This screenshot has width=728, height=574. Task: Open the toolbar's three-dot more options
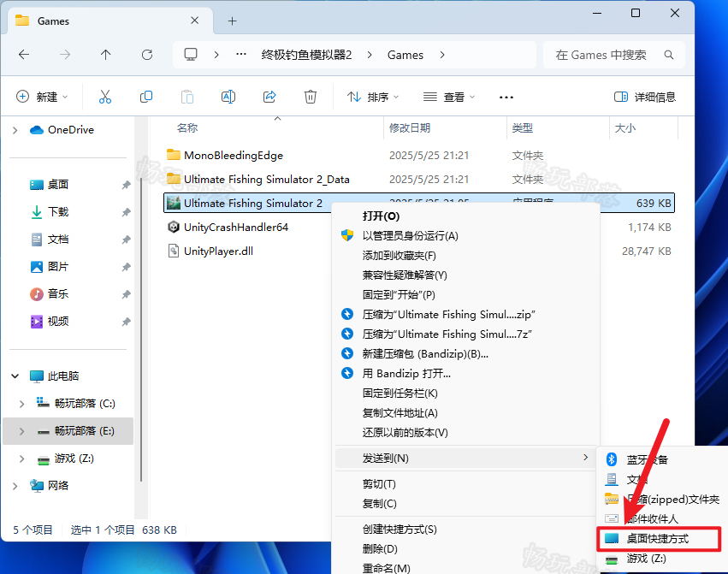[x=506, y=97]
